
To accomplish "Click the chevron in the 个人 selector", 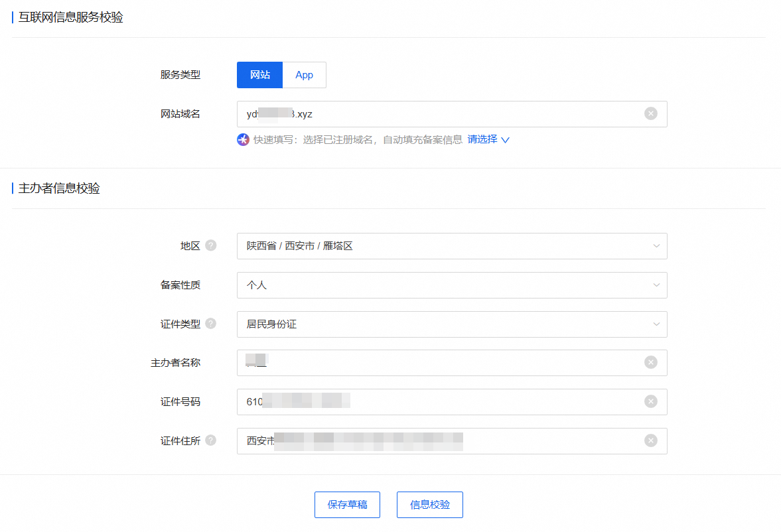I will pyautogui.click(x=656, y=285).
